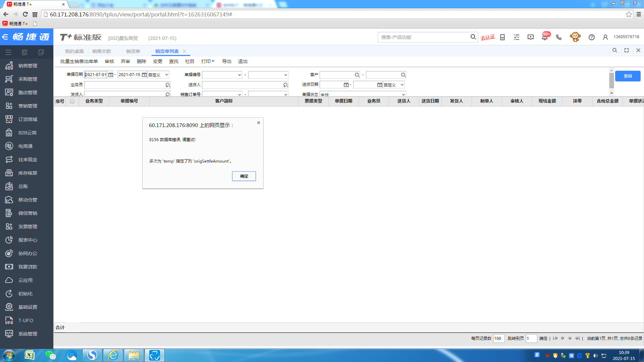Open 销售管理 sidebar module

coord(27,66)
